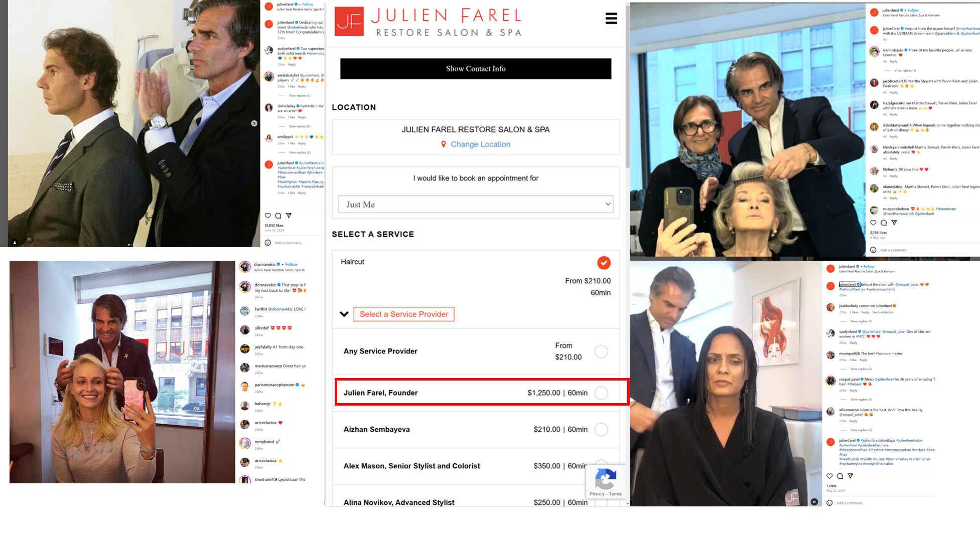Select Any Service Provider option
The image size is (980, 549).
coord(601,351)
